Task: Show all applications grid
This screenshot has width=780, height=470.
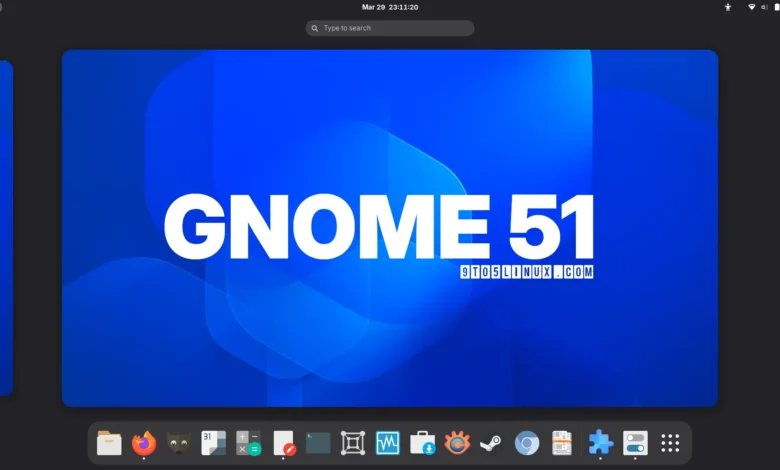Action: (x=670, y=443)
